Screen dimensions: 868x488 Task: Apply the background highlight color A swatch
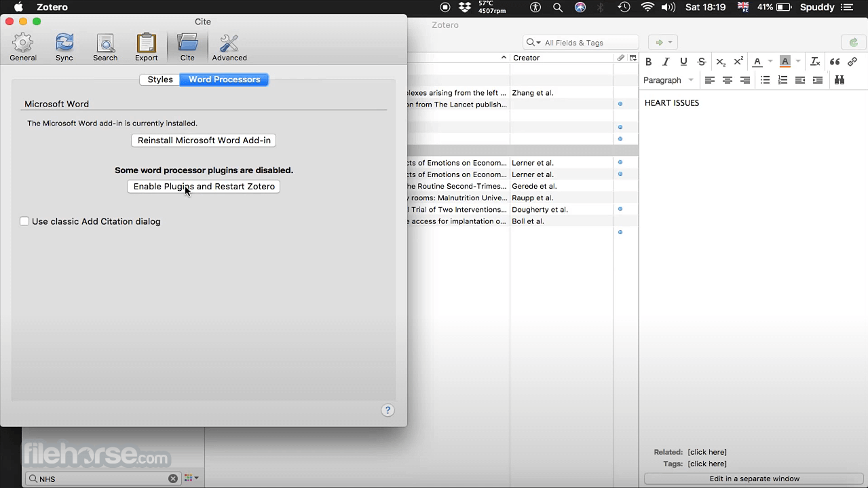click(x=785, y=62)
